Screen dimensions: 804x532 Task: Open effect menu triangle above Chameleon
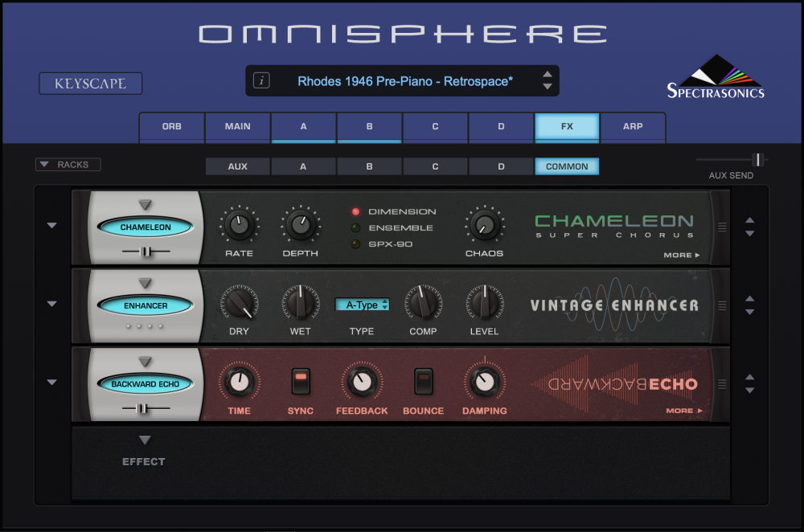[x=145, y=205]
